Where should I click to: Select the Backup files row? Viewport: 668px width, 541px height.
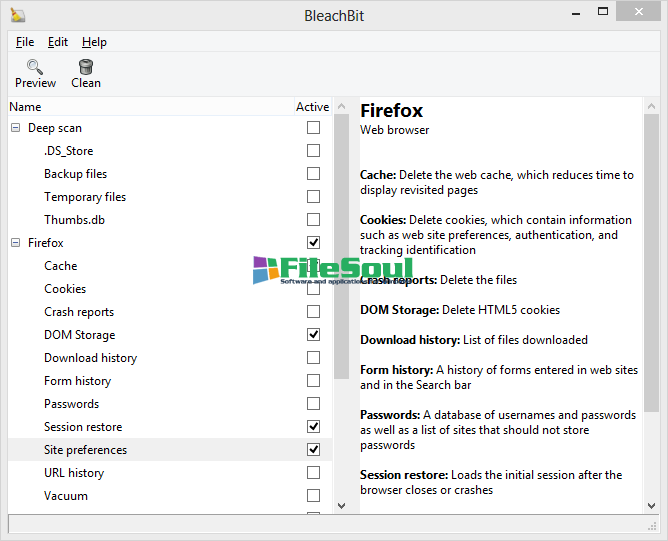(x=170, y=173)
